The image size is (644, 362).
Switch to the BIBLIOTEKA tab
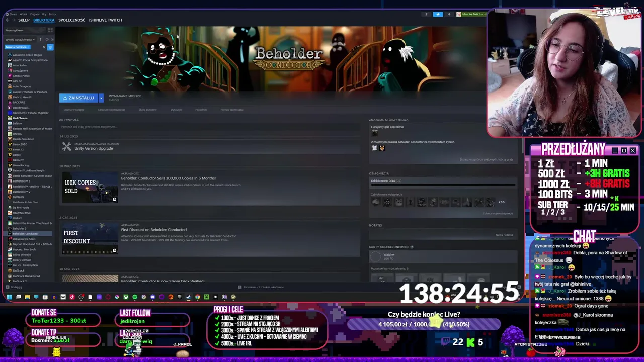[44, 20]
